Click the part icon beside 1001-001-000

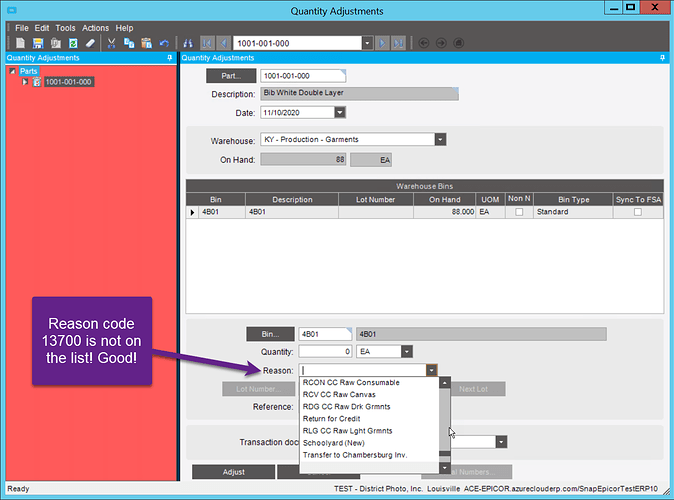click(37, 82)
